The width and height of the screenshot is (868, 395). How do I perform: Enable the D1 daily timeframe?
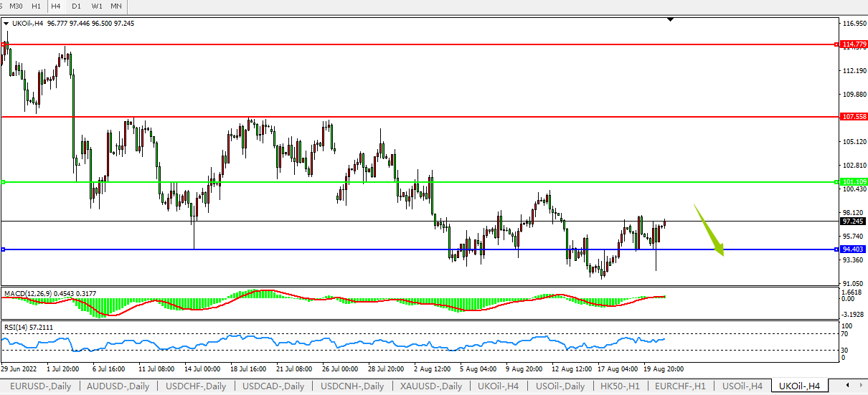tap(76, 6)
